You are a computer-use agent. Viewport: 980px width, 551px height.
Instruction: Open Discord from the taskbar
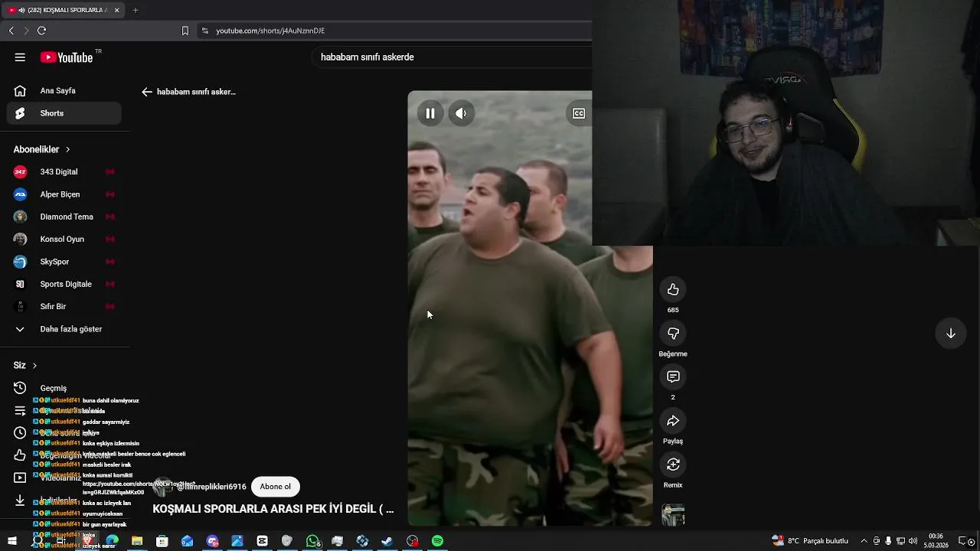213,541
